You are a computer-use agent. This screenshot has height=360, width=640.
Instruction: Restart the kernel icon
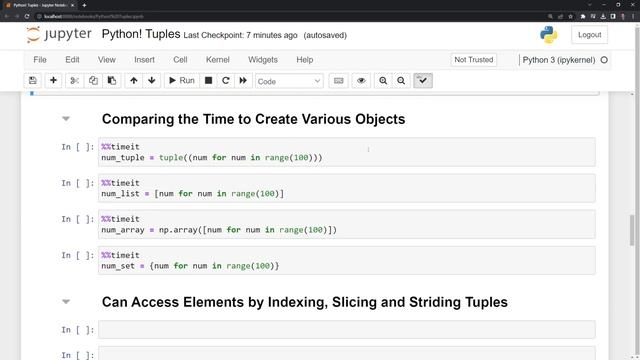point(225,81)
